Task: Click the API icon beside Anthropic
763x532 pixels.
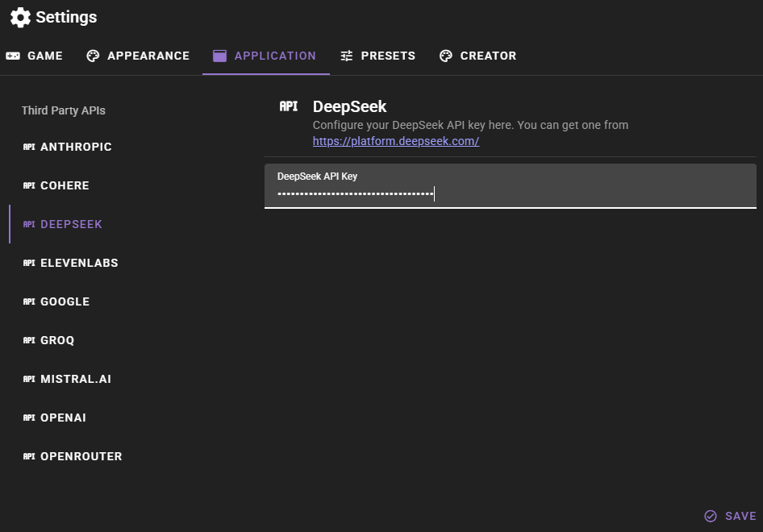Action: (x=29, y=147)
